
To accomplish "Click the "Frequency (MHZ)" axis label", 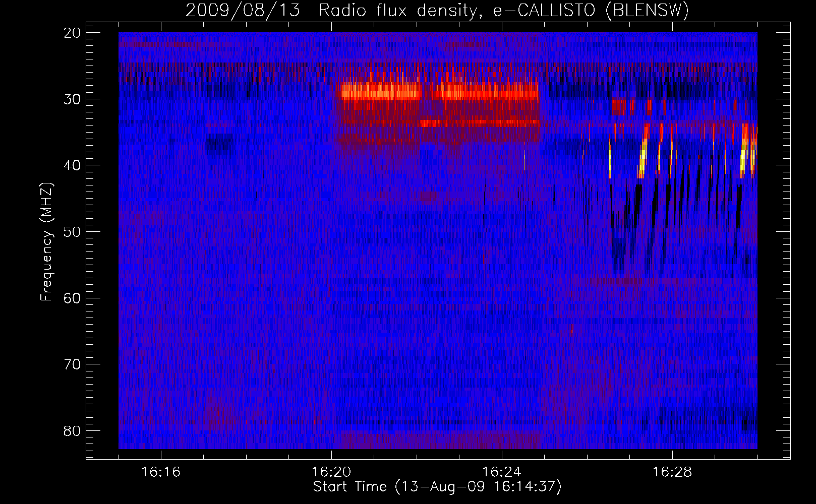I will (x=46, y=242).
